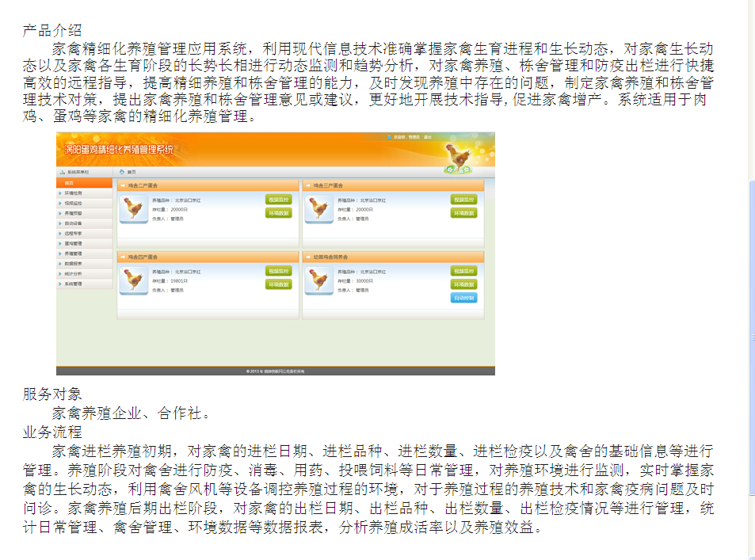Image resolution: width=755 pixels, height=560 pixels.
Task: Click the 退出 logout link in header
Action: pos(428,137)
